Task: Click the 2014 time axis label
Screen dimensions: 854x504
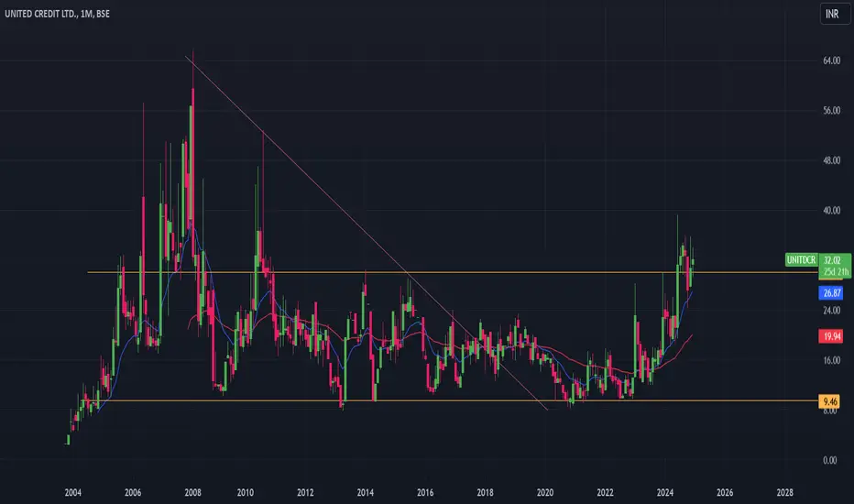Action: click(x=366, y=493)
